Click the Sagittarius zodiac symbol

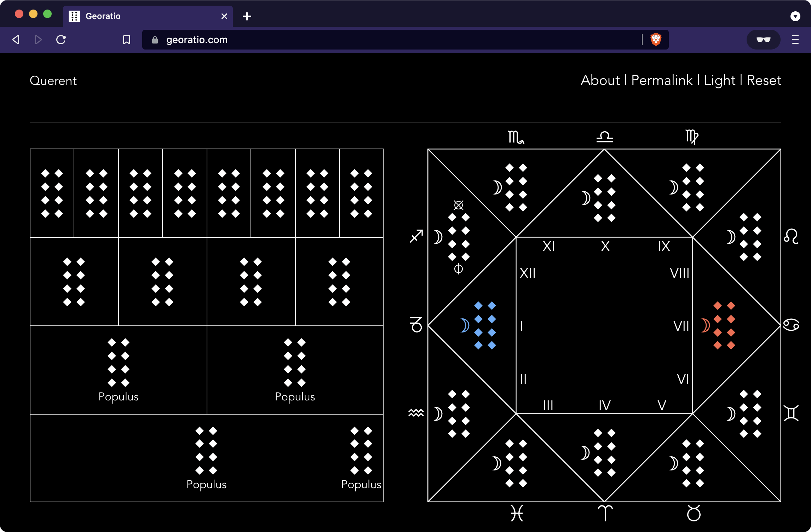coord(416,236)
